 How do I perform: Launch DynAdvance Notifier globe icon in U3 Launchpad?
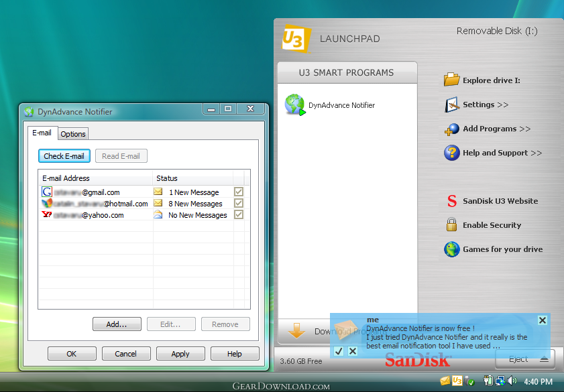(295, 105)
